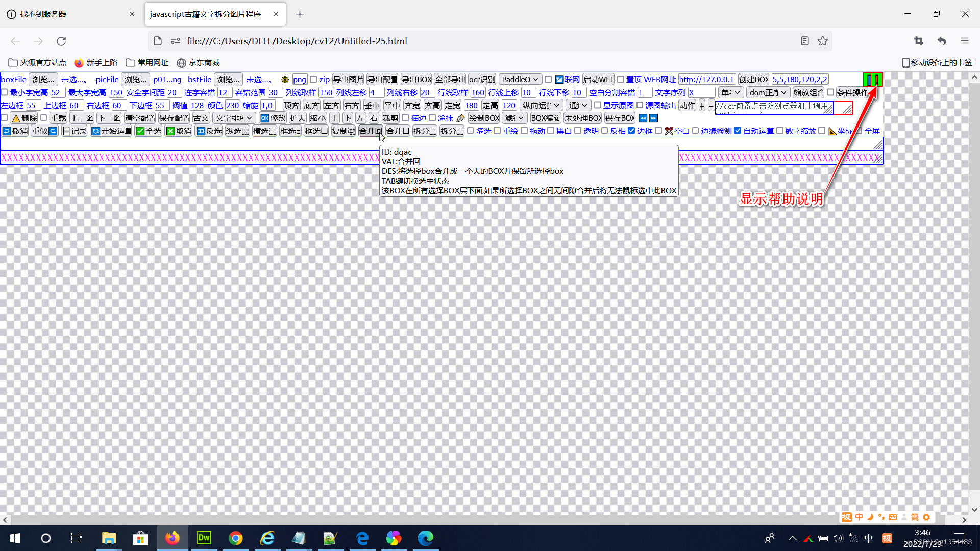The height and width of the screenshot is (551, 980).
Task: Click the 反选 invert selection button
Action: 209,131
